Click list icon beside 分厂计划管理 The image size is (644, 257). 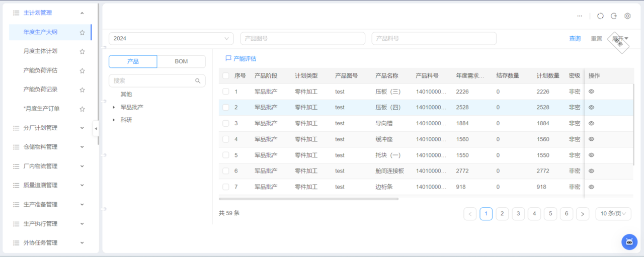[x=16, y=128]
